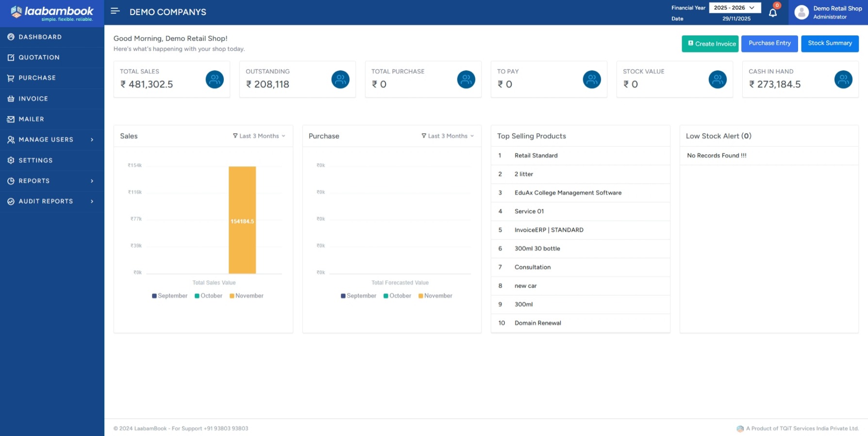Click the Stock Summary button
Viewport: 868px width, 436px height.
coord(830,43)
